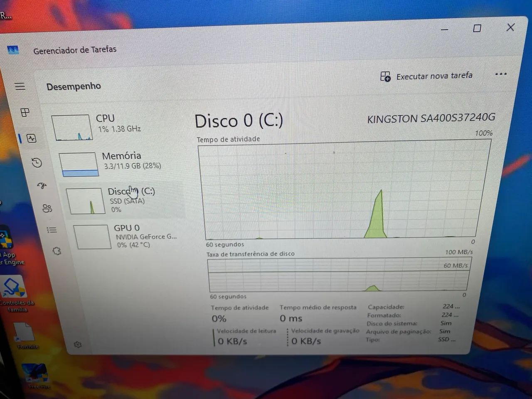Maximize the Gerenciador de Tarefas window

coord(477,28)
